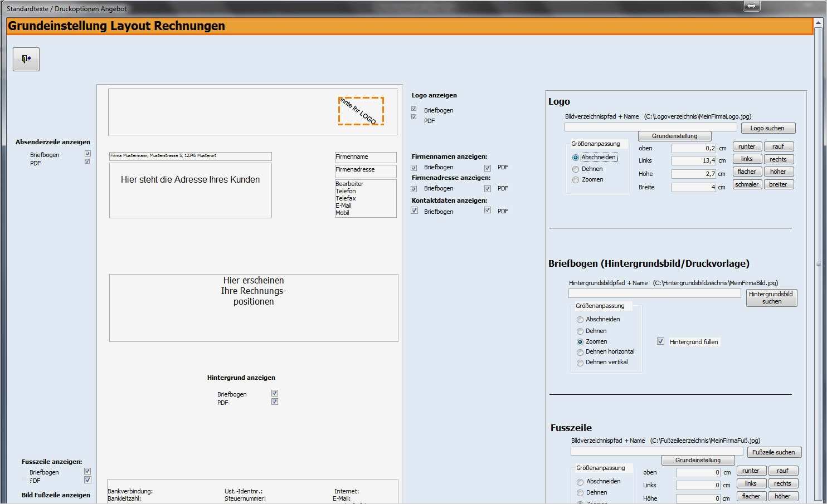Choose 'Abschneiden' for Briefbogen Größenanpassung
This screenshot has width=827, height=504.
point(580,319)
